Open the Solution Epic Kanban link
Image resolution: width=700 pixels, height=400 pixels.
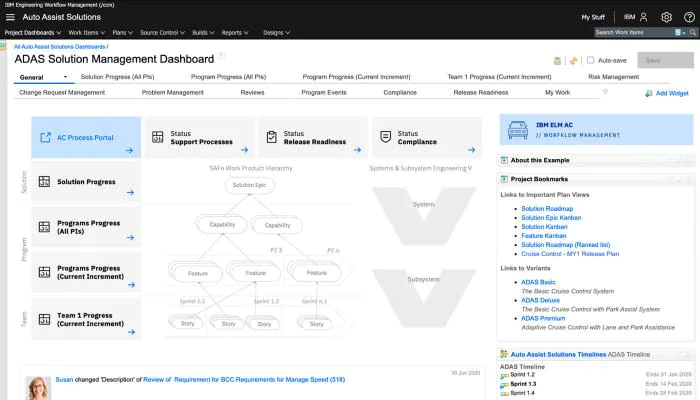point(552,217)
